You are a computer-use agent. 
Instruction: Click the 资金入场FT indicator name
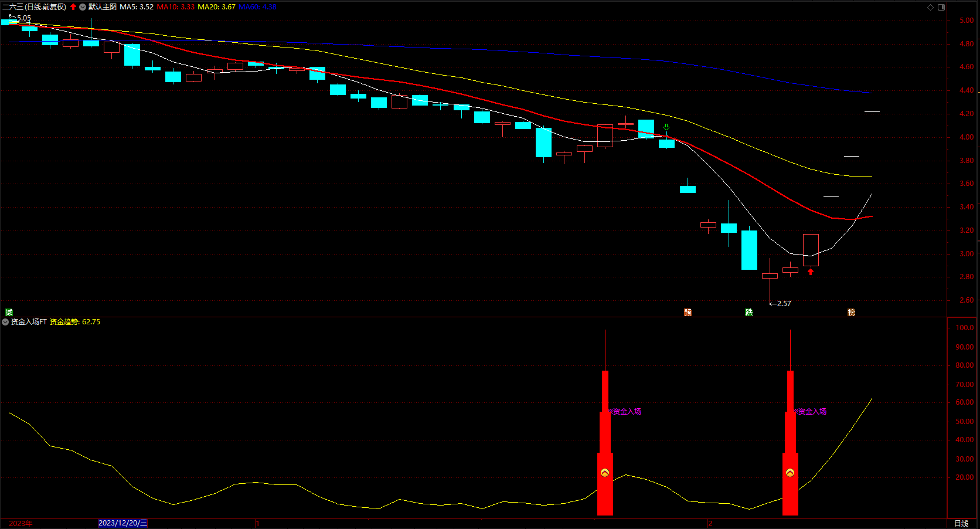pos(29,322)
